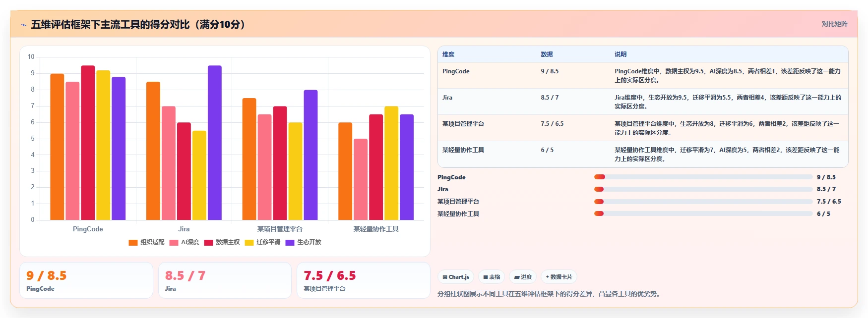Click the 数据 column header
Viewport: 868px width, 318px height.
[x=547, y=54]
